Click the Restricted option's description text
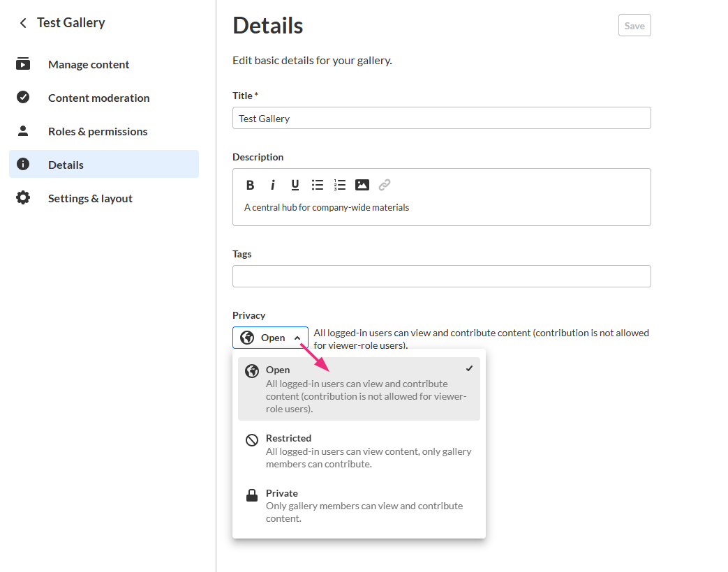Viewport: 728px width, 572px height. [369, 458]
